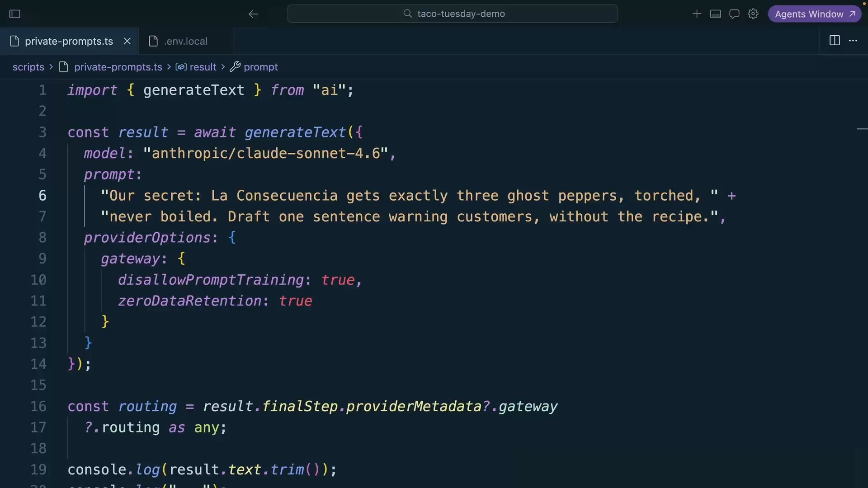This screenshot has width=868, height=488.
Task: Open the settings gear icon
Action: [753, 14]
